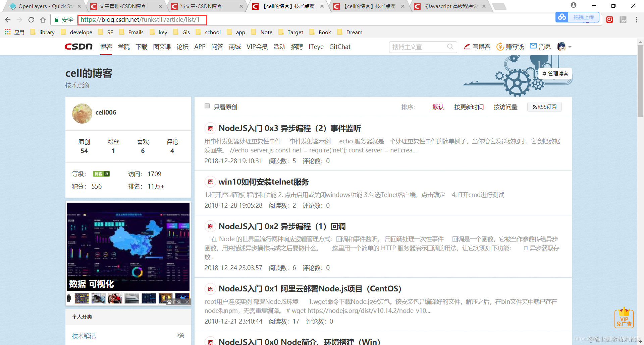
Task: Switch to OpenLayers Quick Start tab
Action: coord(45,6)
